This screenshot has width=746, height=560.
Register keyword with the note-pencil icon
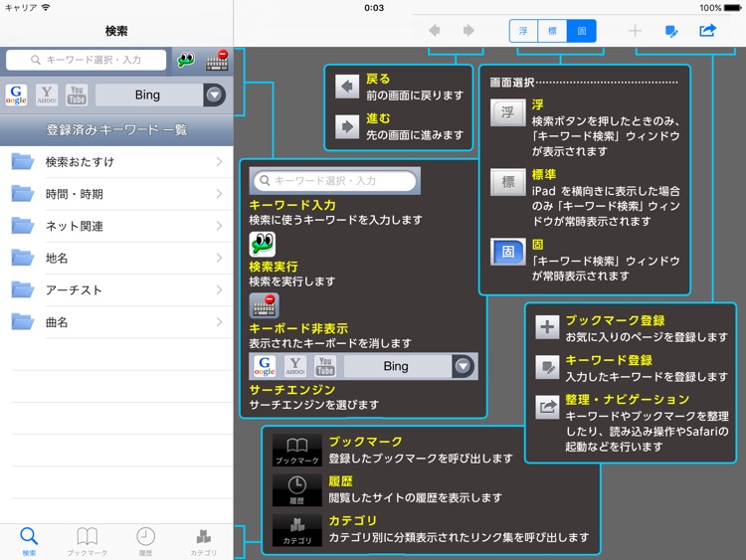tap(671, 32)
